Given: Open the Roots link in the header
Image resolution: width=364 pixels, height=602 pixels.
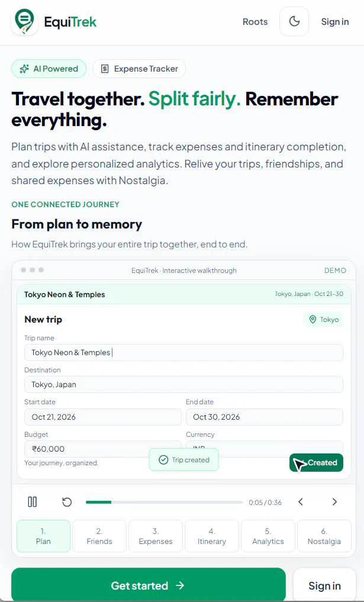Looking at the screenshot, I should pyautogui.click(x=255, y=22).
